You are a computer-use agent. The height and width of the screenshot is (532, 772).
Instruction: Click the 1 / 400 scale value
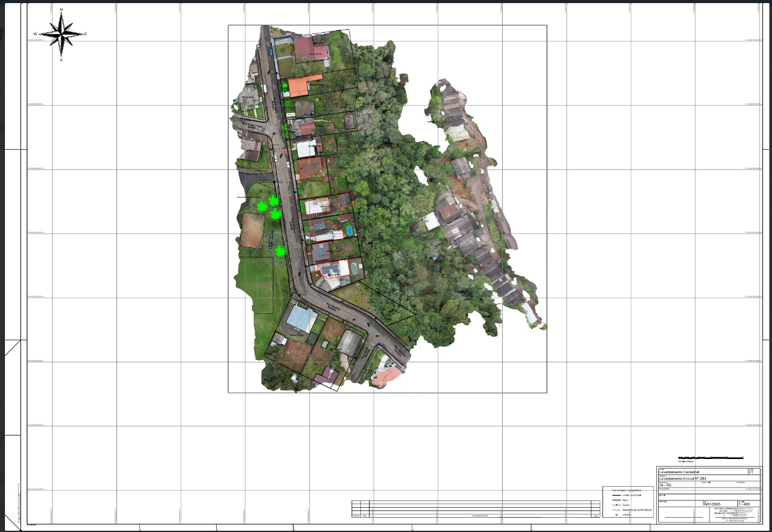click(743, 504)
